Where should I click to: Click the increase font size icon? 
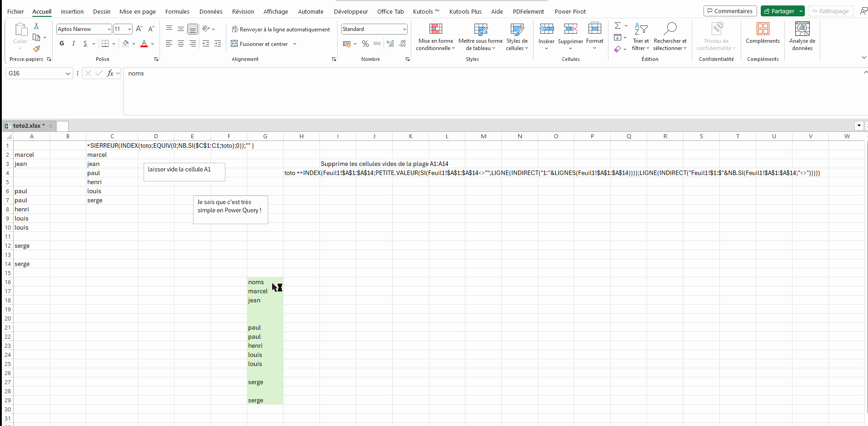[x=139, y=29]
